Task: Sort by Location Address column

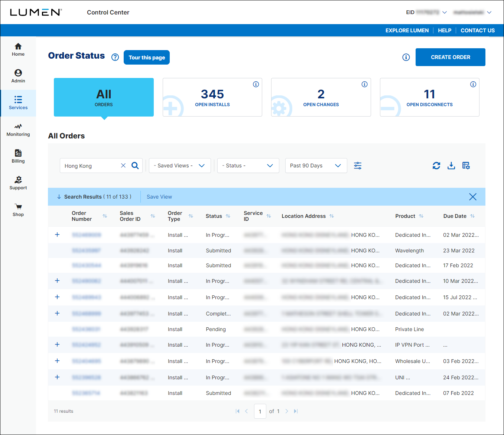Action: pos(332,216)
